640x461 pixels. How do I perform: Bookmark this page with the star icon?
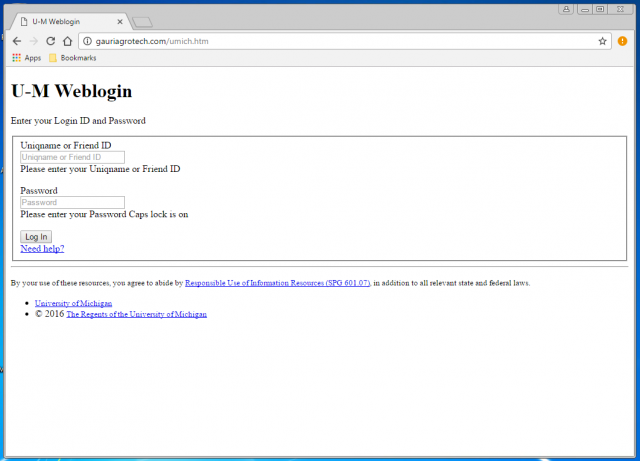pyautogui.click(x=602, y=41)
